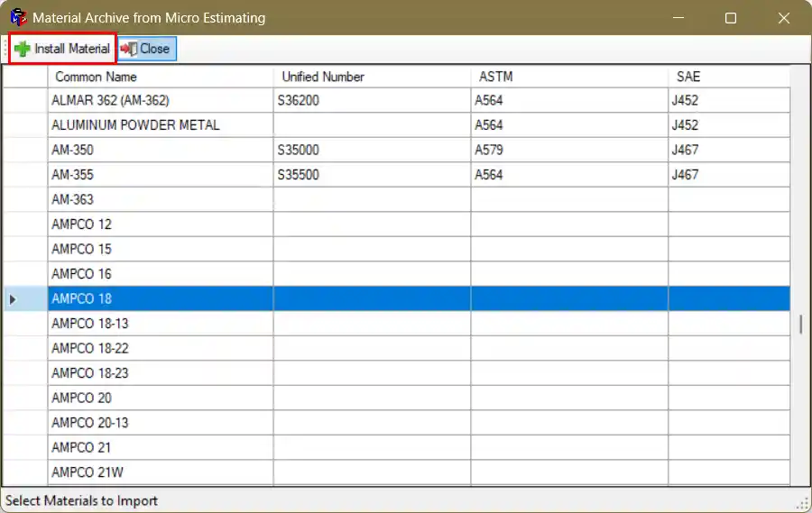
Task: Click the S35500 unified number cell
Action: (x=372, y=175)
